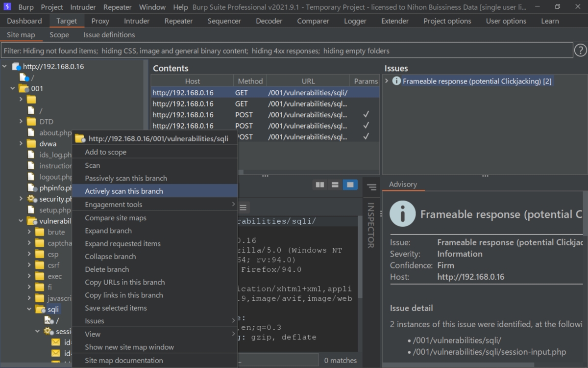
Task: Select the side-by-side layout icon
Action: pyautogui.click(x=320, y=184)
